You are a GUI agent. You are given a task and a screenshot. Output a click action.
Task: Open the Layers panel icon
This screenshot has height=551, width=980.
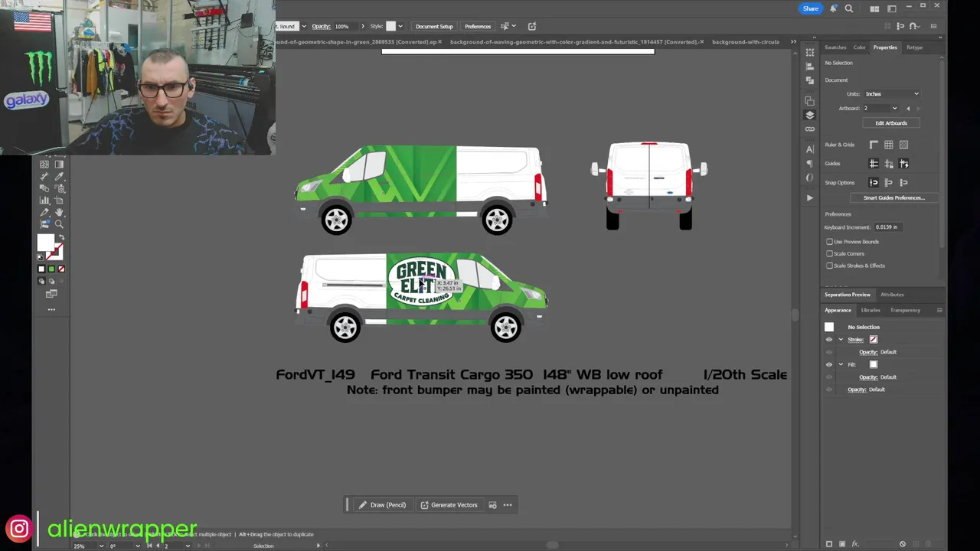810,115
